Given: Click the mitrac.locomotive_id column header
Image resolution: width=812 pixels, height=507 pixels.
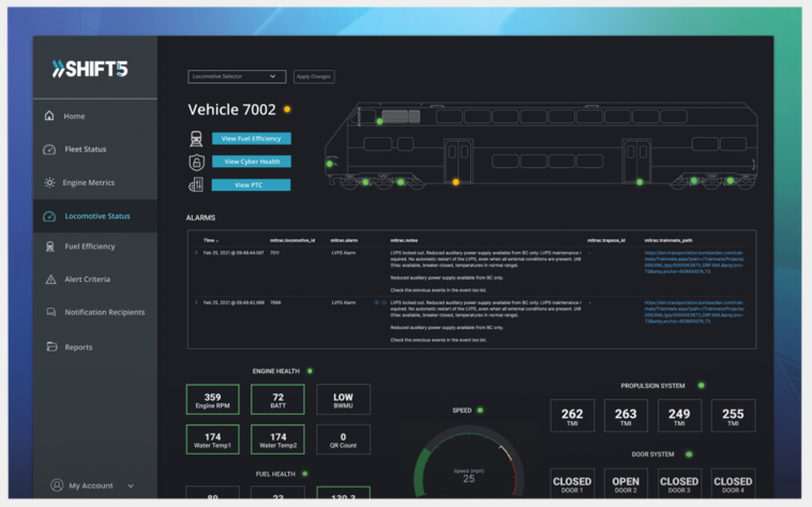Looking at the screenshot, I should click(x=292, y=240).
